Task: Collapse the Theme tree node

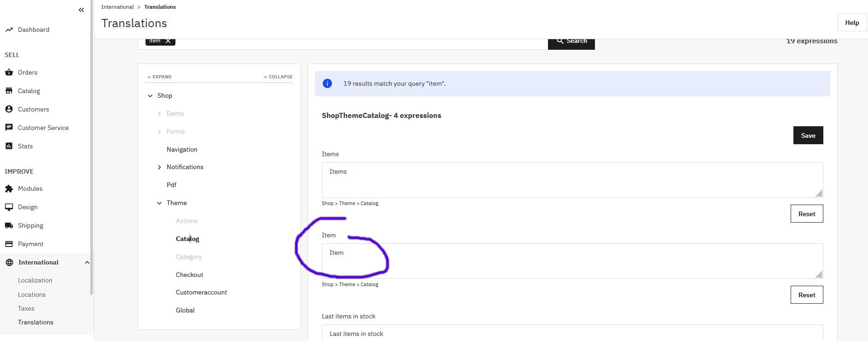Action: (x=159, y=203)
